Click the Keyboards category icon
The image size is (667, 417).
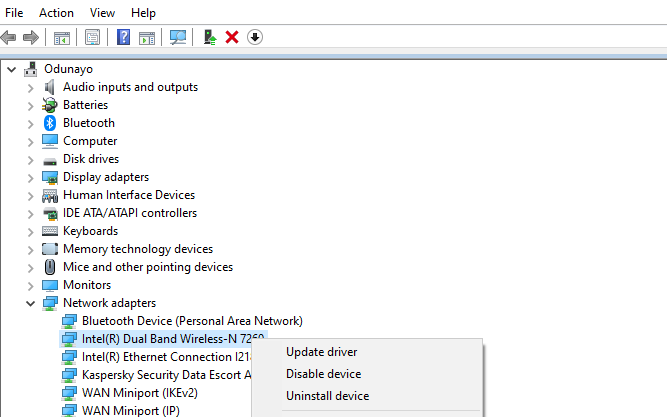(x=50, y=231)
